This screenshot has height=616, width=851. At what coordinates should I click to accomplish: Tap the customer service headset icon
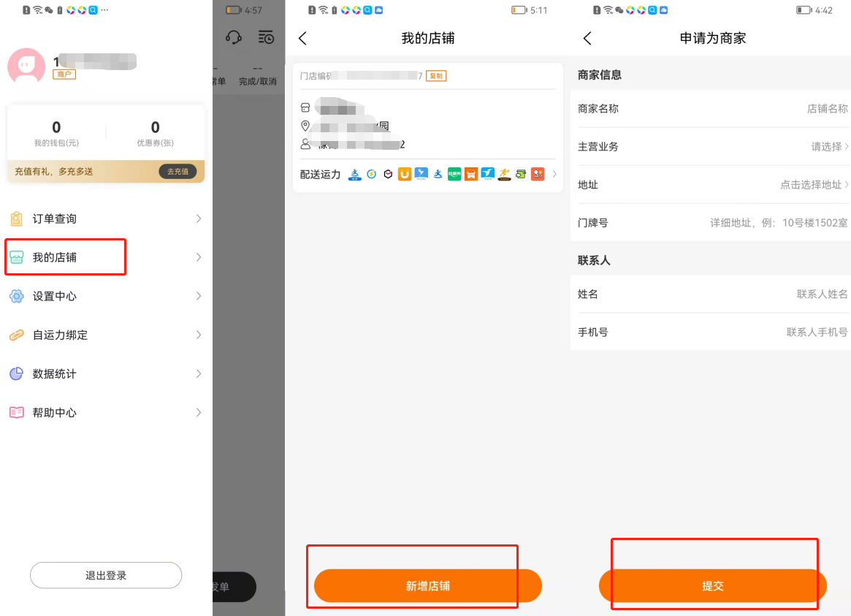[233, 37]
